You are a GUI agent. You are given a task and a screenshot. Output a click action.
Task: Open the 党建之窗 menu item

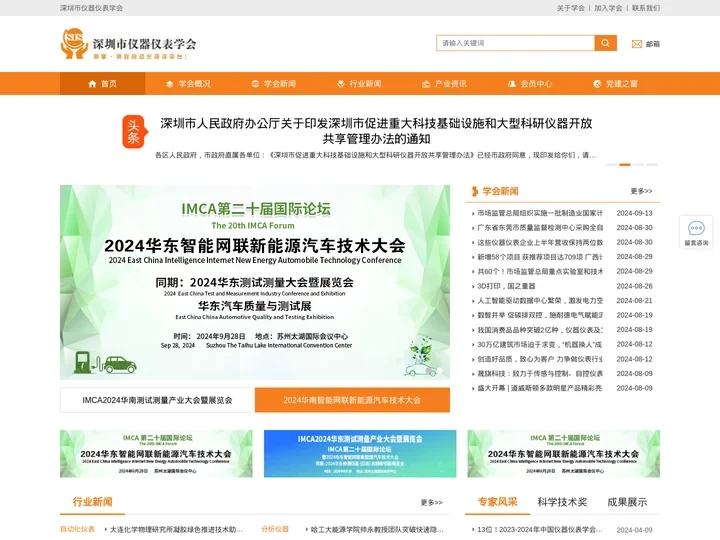pos(615,84)
